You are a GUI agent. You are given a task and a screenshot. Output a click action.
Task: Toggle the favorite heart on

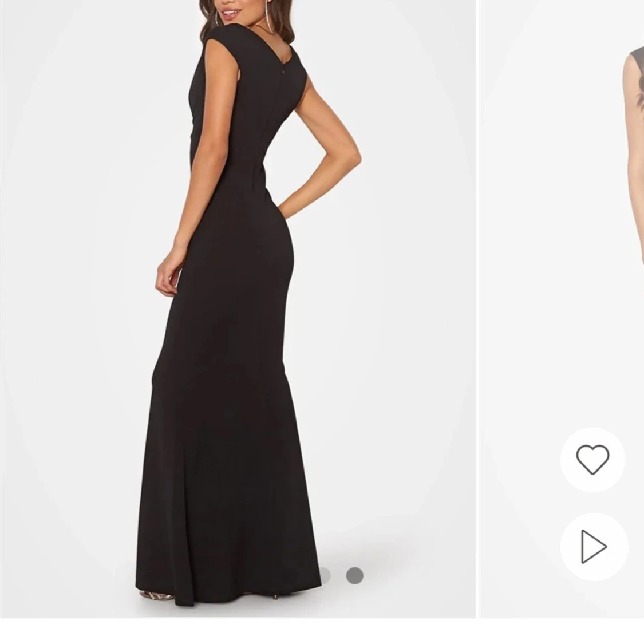pos(592,460)
